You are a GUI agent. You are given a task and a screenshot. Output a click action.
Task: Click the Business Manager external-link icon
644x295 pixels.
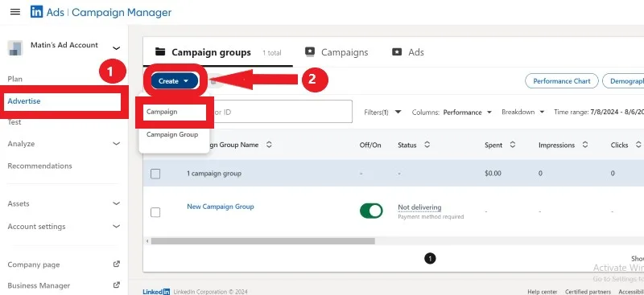point(116,285)
